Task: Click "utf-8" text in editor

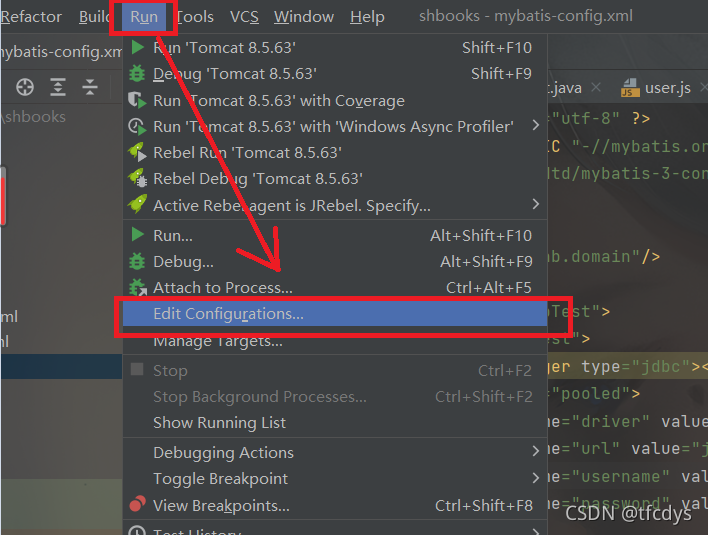Action: pyautogui.click(x=585, y=119)
